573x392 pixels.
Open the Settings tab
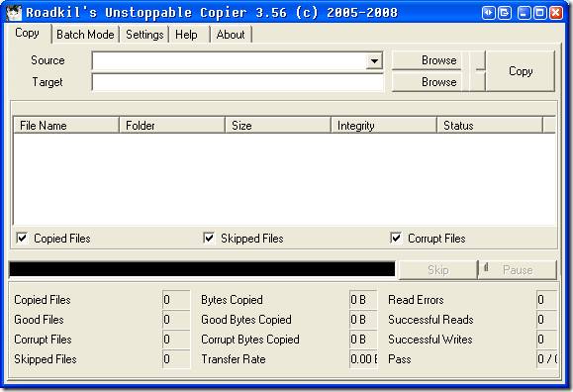pyautogui.click(x=144, y=35)
